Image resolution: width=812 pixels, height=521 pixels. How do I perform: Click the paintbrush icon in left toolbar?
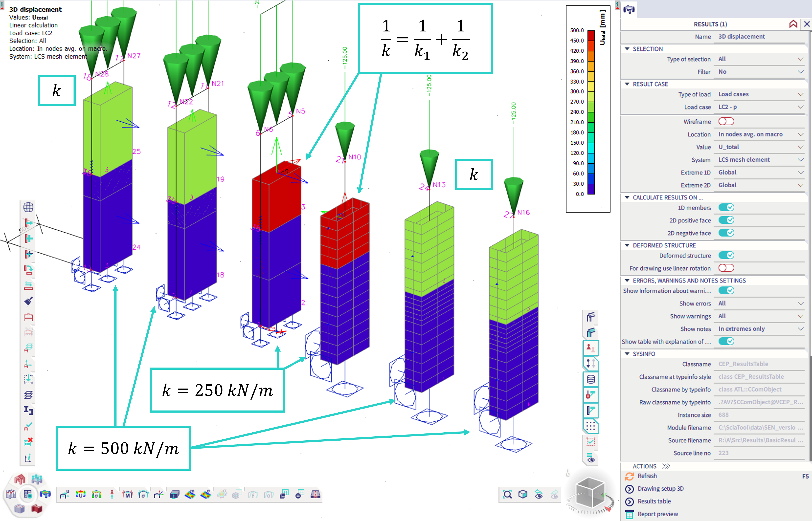[x=28, y=301]
